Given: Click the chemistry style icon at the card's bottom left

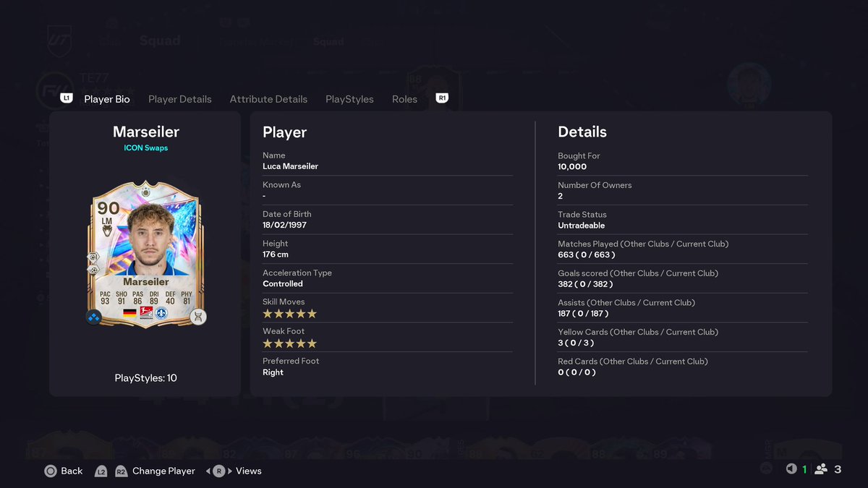Looking at the screenshot, I should click(x=94, y=316).
